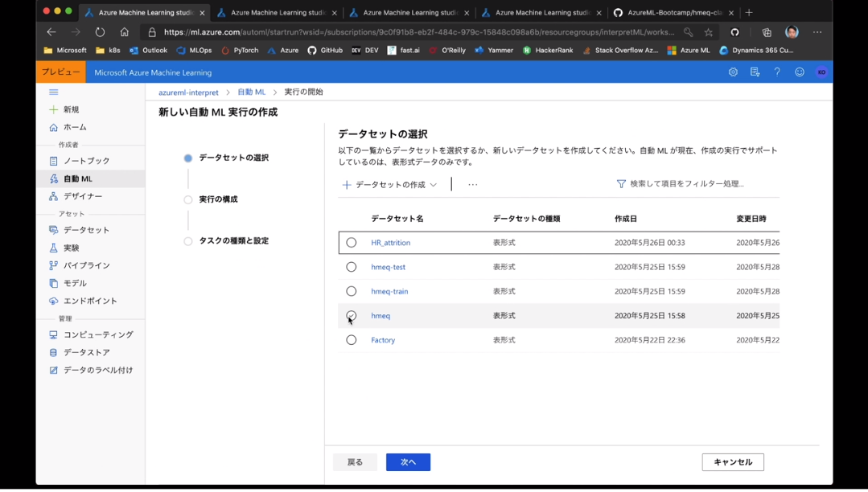The width and height of the screenshot is (868, 492).
Task: Select the HR_attrition dataset radio button
Action: (351, 243)
